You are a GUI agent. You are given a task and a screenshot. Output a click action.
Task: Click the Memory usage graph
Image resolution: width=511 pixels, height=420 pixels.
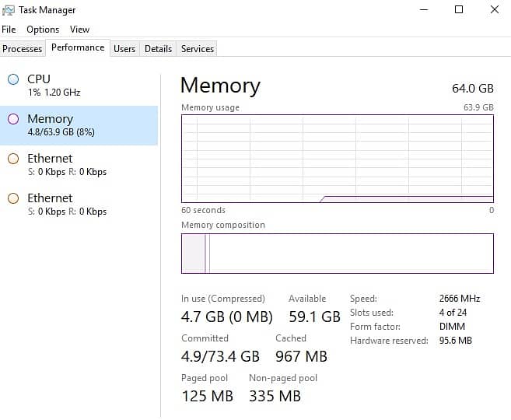pos(338,159)
